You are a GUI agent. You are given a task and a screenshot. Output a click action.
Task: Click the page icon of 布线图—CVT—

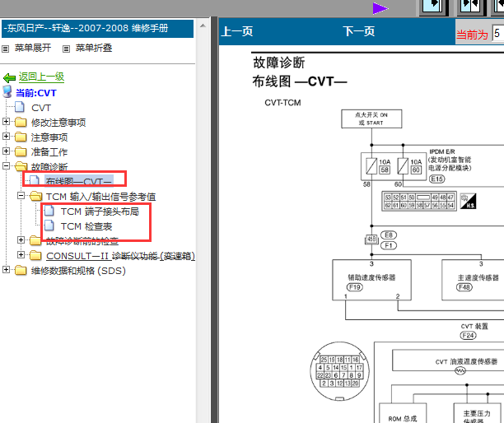click(x=35, y=180)
